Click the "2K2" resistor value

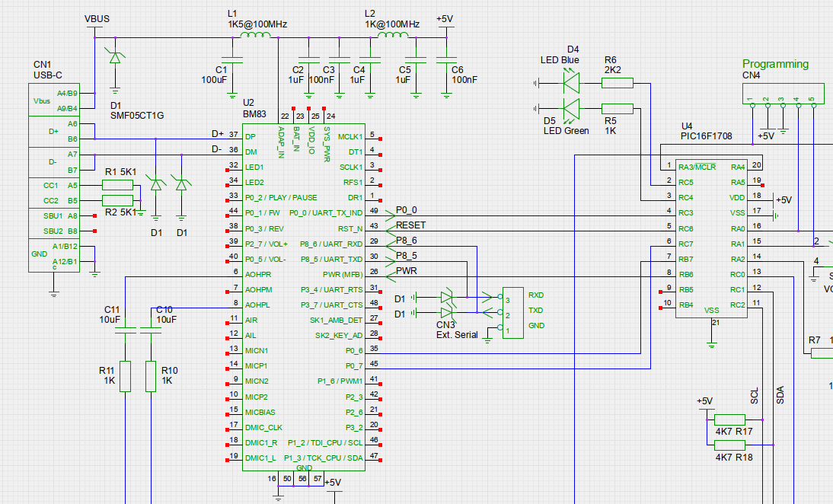tap(612, 70)
